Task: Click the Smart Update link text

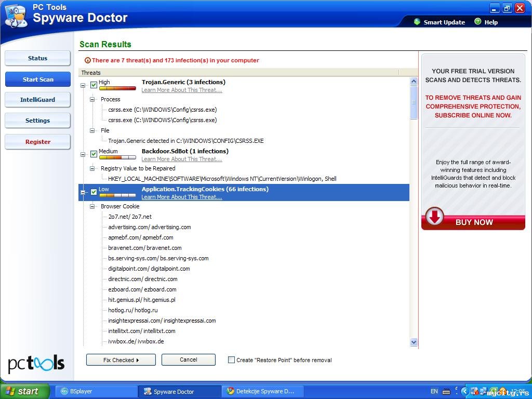Action: click(445, 22)
